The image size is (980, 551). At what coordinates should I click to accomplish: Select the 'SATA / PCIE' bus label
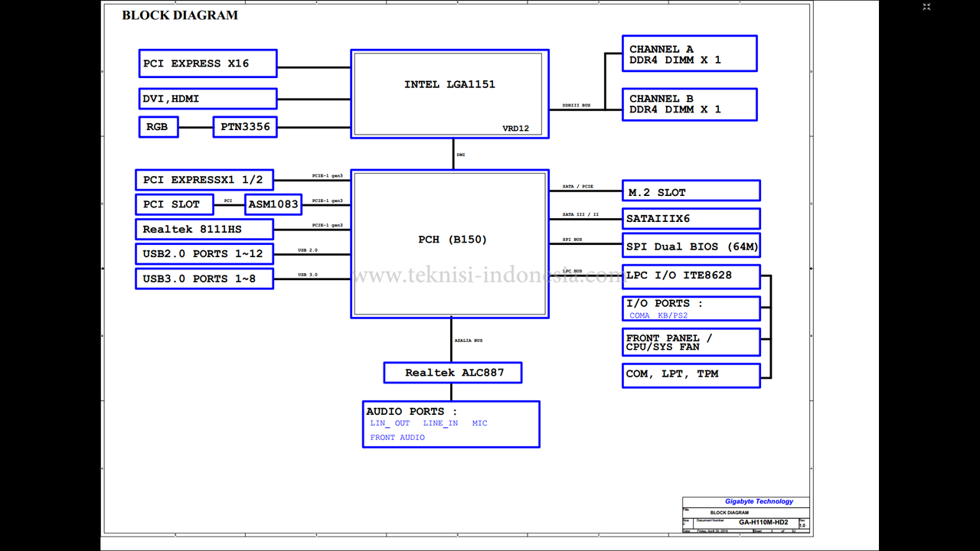coord(578,187)
